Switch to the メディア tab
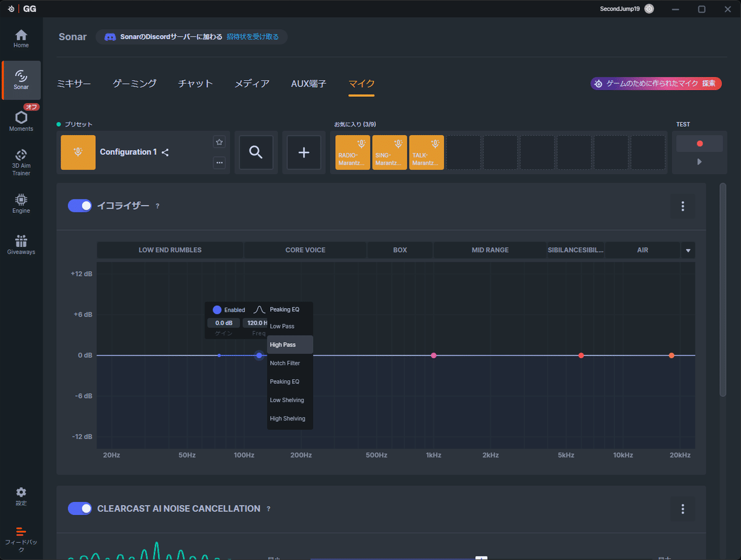Screen dimensions: 741x560 pyautogui.click(x=252, y=83)
